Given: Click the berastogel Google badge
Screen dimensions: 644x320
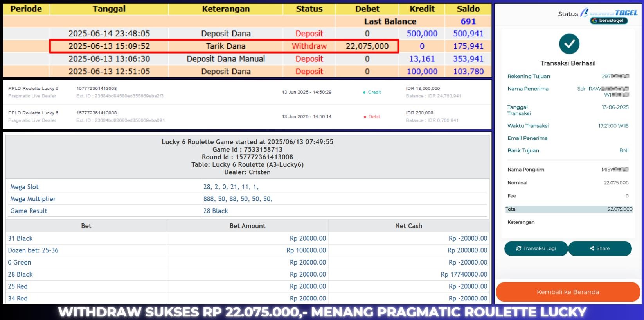Looking at the screenshot, I should click(x=609, y=21).
